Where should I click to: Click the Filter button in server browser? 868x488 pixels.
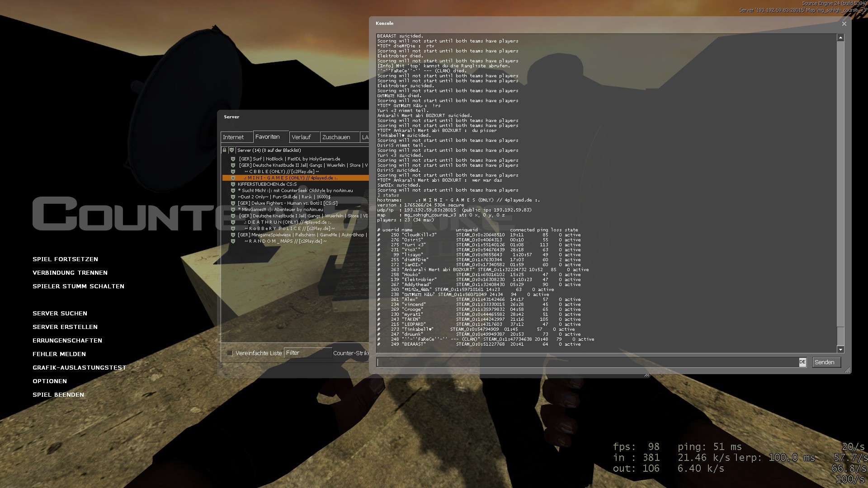(307, 353)
